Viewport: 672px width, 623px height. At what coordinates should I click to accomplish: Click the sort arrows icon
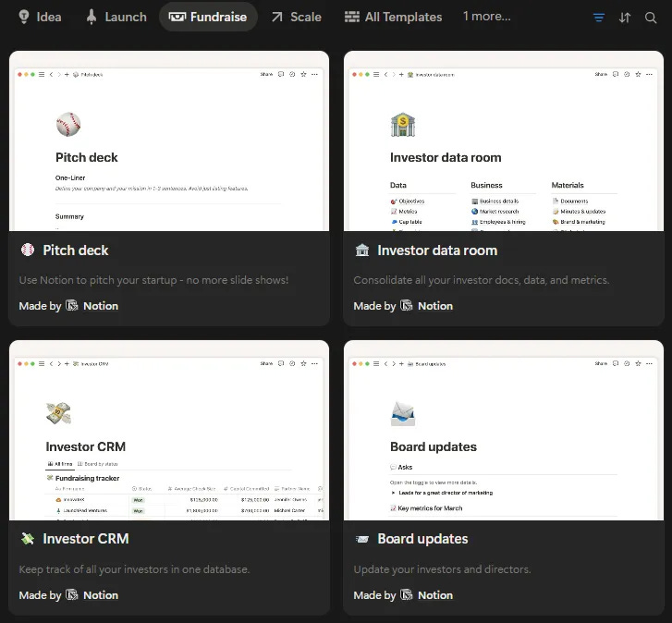625,18
